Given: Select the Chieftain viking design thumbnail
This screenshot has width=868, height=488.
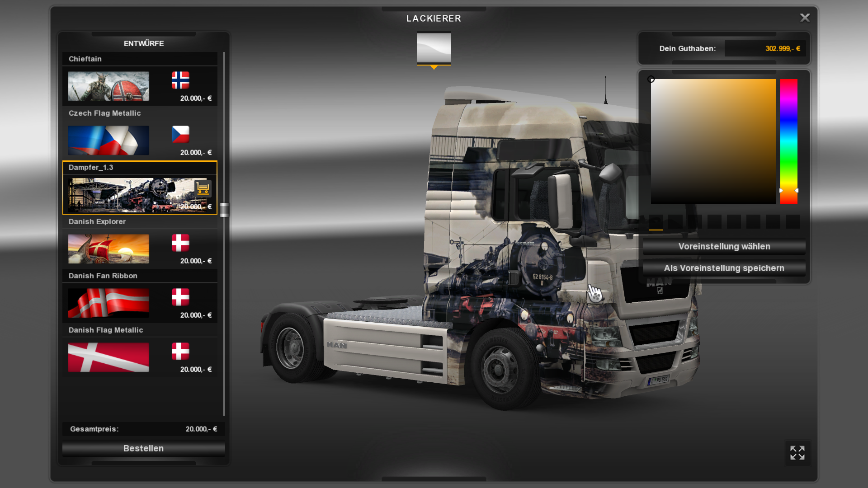Looking at the screenshot, I should (x=108, y=86).
